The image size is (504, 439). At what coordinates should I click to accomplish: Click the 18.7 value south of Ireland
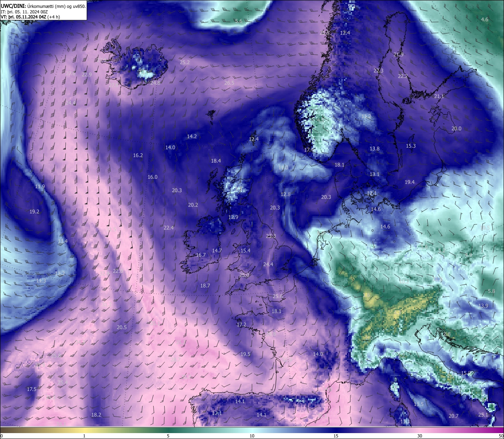[x=205, y=285]
